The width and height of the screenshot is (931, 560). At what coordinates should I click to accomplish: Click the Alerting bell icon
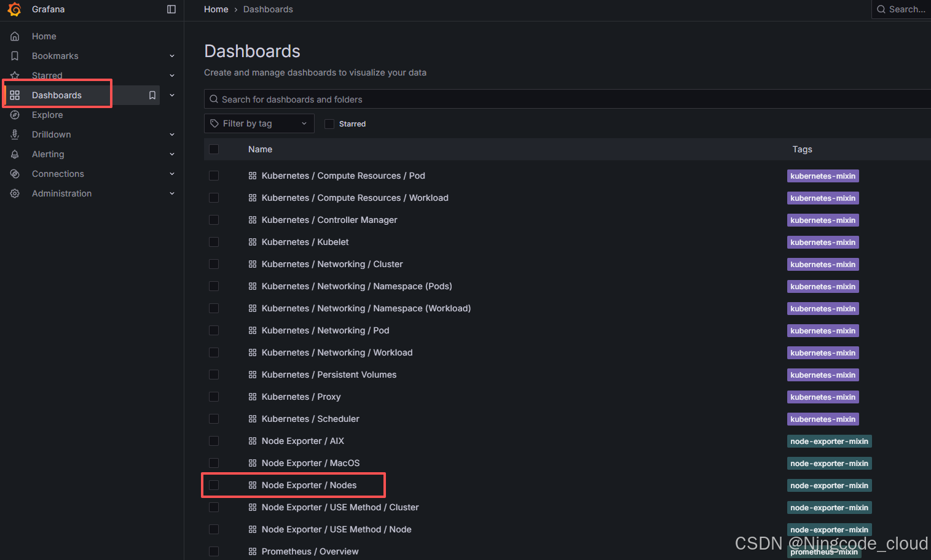(15, 154)
